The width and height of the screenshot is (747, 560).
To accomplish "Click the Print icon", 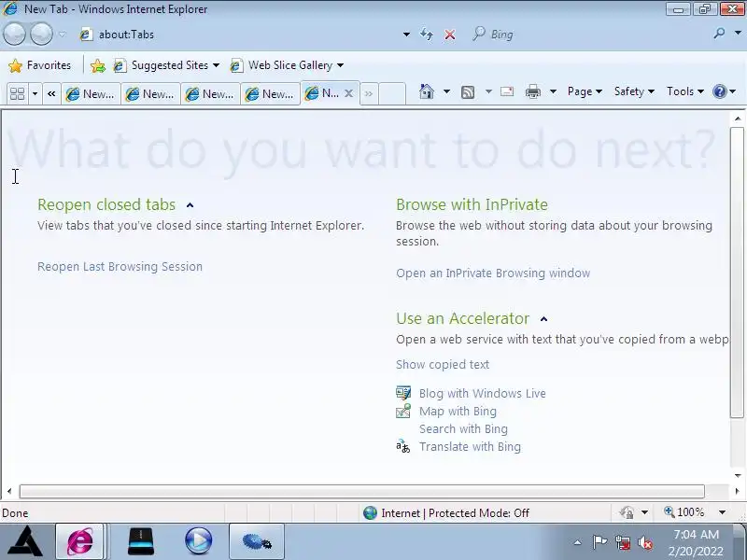I will click(x=532, y=91).
